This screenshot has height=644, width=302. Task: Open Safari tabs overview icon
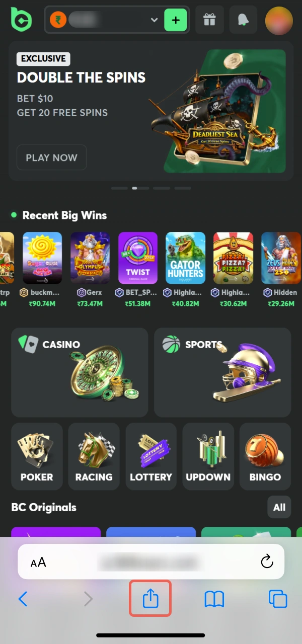tap(278, 599)
